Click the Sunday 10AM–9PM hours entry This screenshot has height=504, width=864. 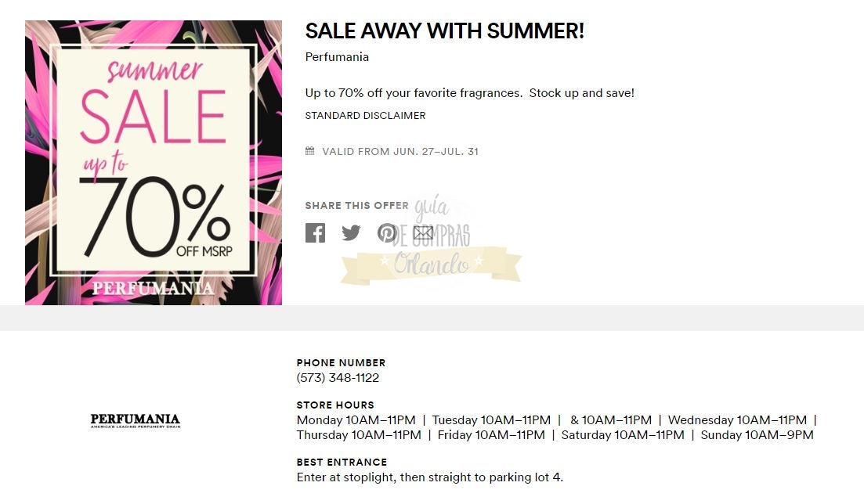pos(757,435)
